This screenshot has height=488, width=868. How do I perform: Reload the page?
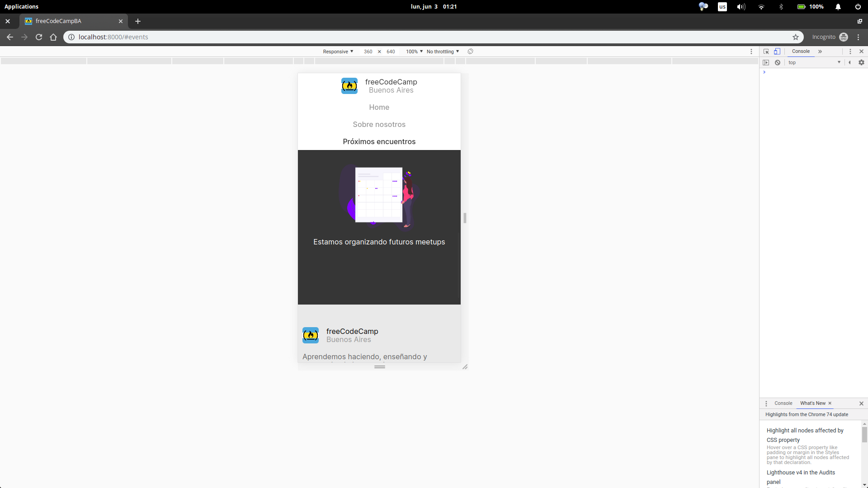pyautogui.click(x=39, y=37)
